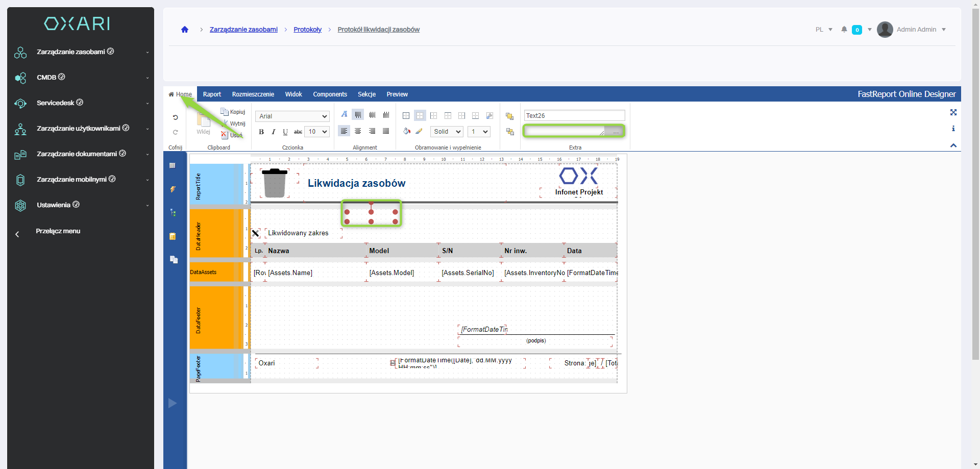Open the Protokoły breadcrumb link
This screenshot has height=469, width=980.
coord(307,30)
